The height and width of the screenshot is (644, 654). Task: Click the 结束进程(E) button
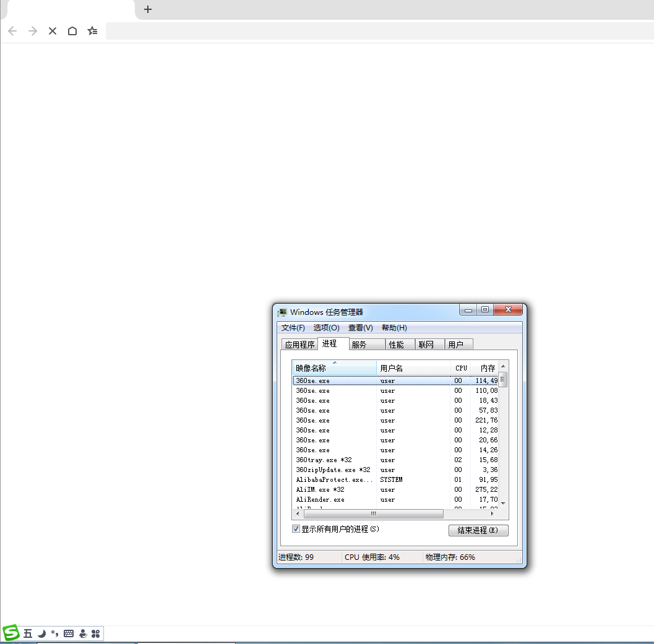point(478,530)
